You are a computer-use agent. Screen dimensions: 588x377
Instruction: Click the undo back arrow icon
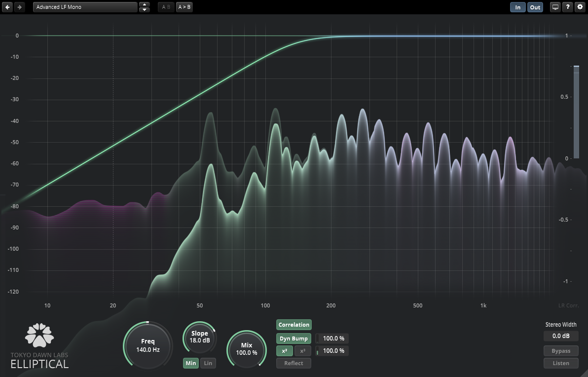(x=7, y=7)
